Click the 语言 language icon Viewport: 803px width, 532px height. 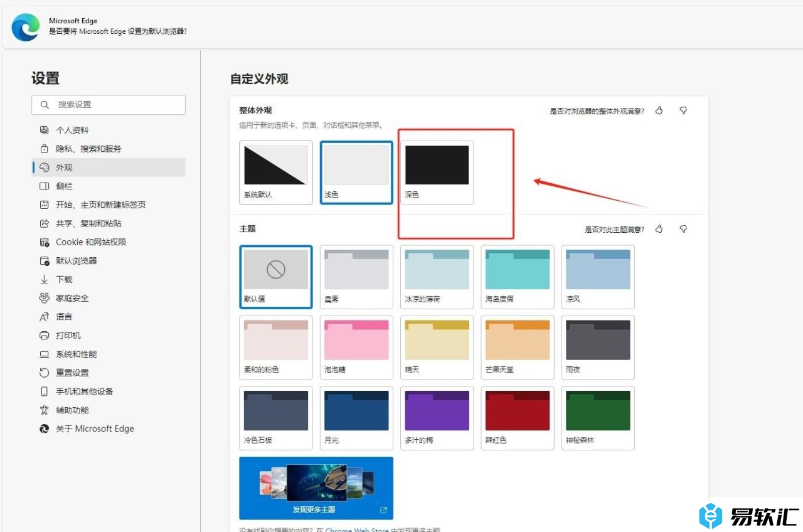point(45,317)
